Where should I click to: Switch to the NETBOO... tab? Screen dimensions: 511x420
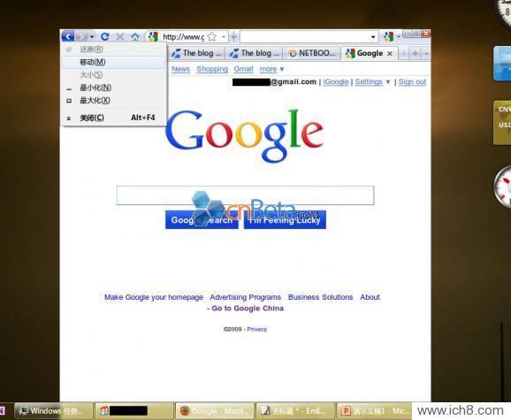click(x=311, y=53)
